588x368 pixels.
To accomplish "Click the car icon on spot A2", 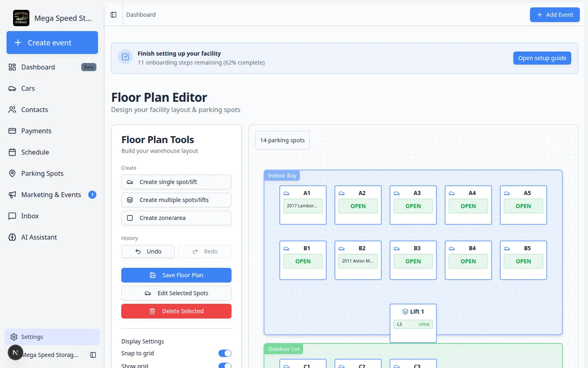I will 342,193.
